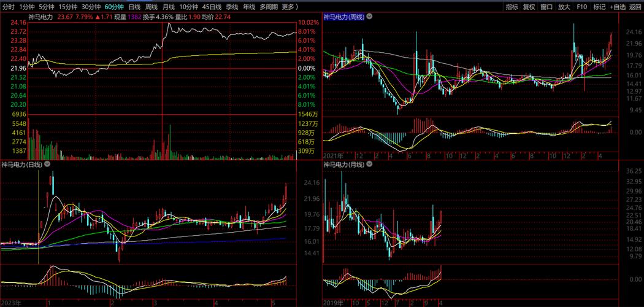This screenshot has width=644, height=307.
Task: Click the 2021年 label on weekly chart
Action: click(332, 156)
